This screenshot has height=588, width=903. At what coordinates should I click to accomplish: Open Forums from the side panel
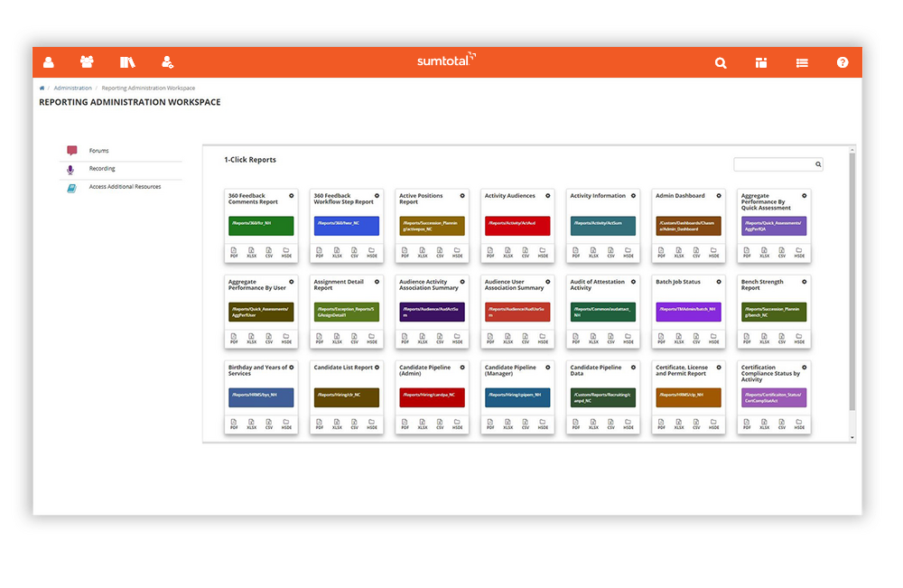98,151
